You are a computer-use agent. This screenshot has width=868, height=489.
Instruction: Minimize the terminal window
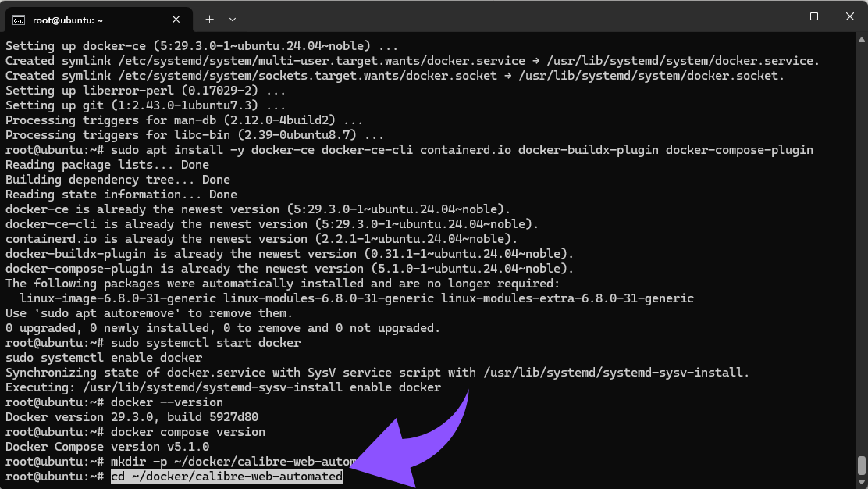pyautogui.click(x=778, y=16)
